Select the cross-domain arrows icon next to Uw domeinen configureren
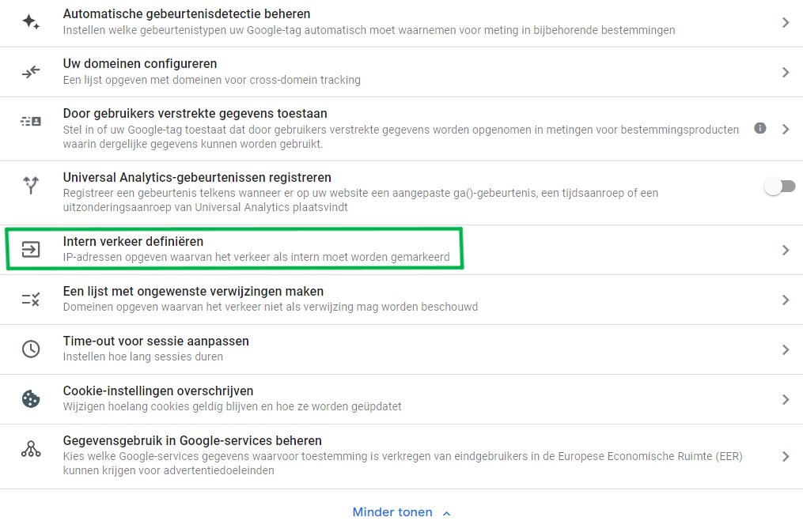The image size is (803, 532). tap(31, 71)
